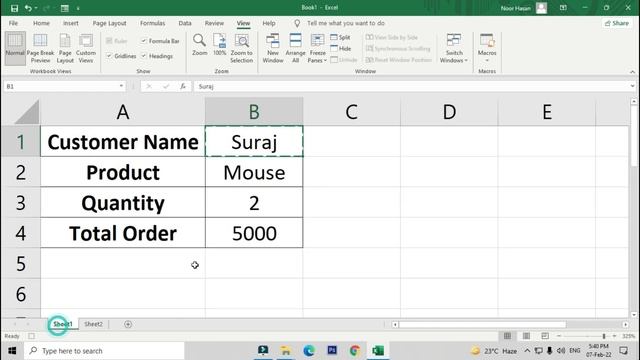Collapse the ribbon with the caret

click(x=632, y=72)
